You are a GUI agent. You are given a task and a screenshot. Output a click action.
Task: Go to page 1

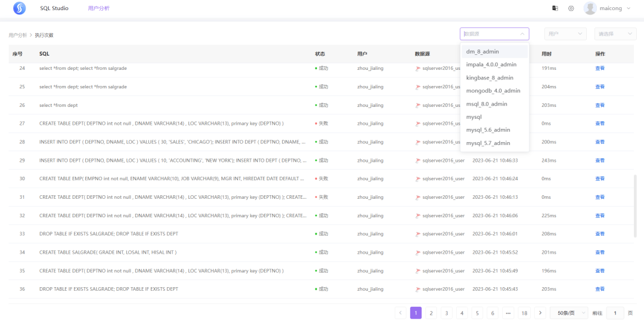tap(416, 313)
